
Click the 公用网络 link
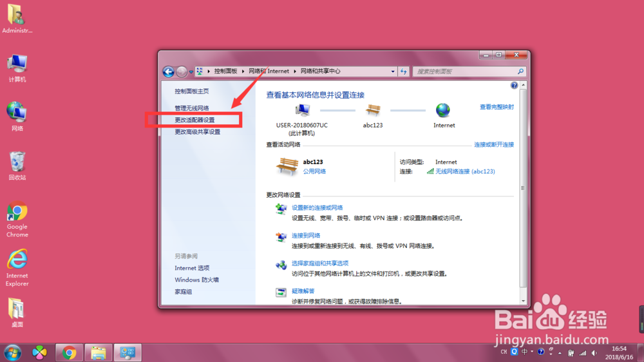pyautogui.click(x=314, y=171)
